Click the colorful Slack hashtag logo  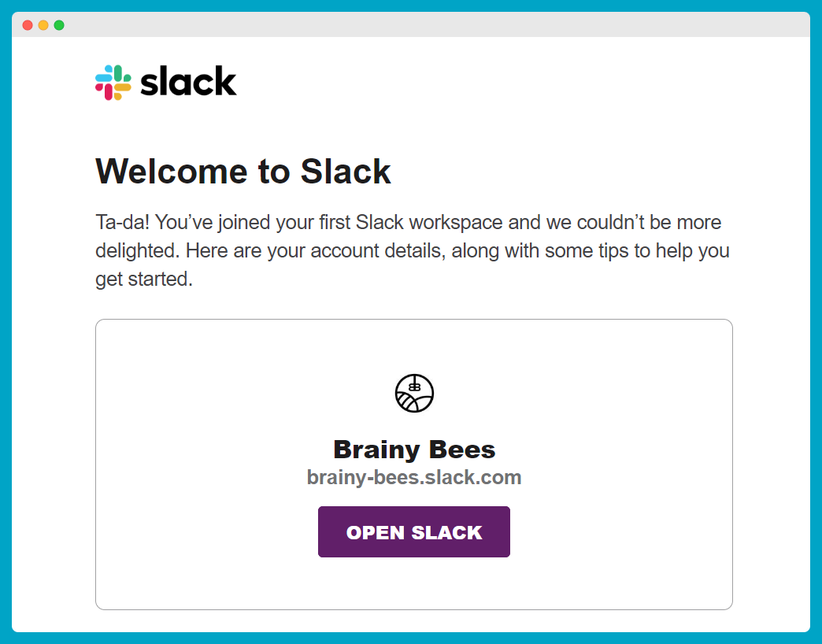click(x=113, y=82)
